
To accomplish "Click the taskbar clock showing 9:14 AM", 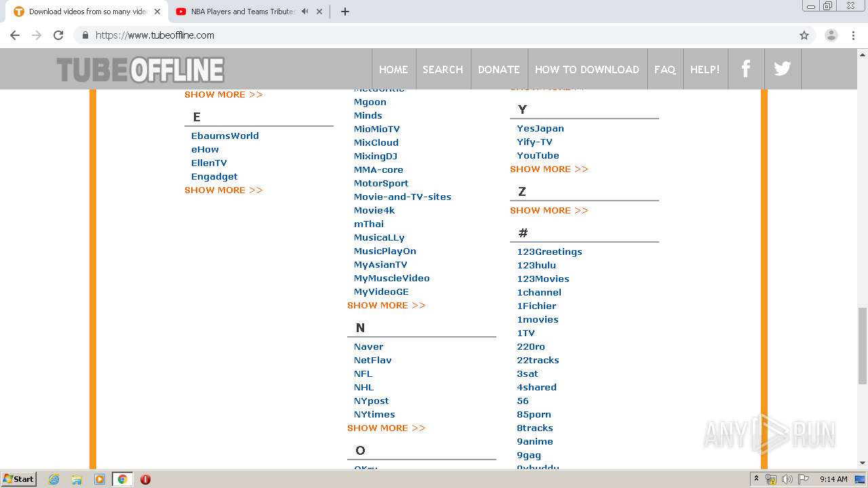I will 833,479.
